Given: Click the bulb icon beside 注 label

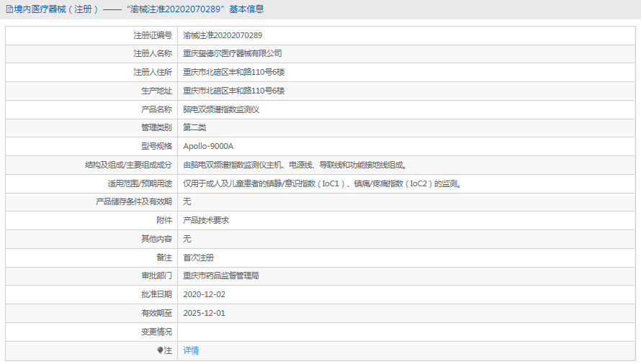Looking at the screenshot, I should click(x=160, y=350).
